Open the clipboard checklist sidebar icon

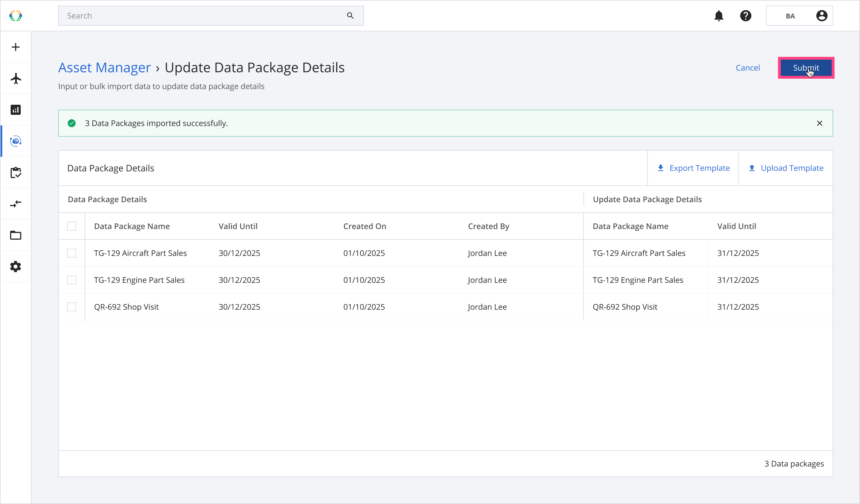(16, 173)
